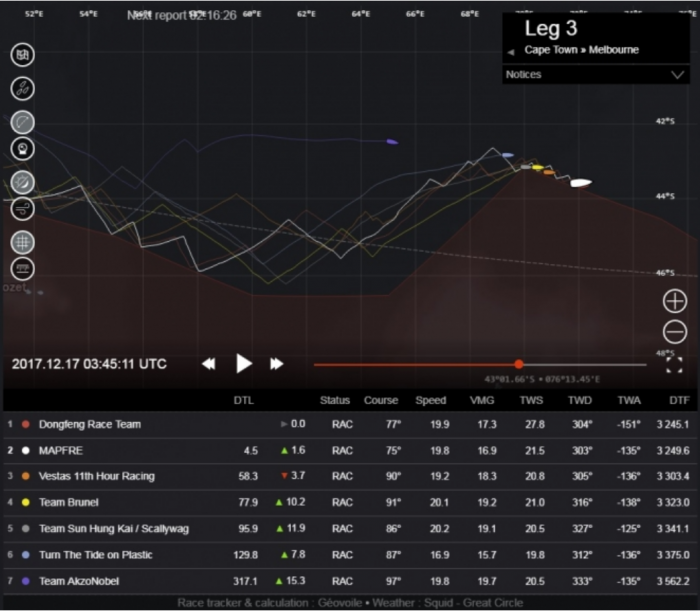Click the Leg 3 title

coord(551,29)
